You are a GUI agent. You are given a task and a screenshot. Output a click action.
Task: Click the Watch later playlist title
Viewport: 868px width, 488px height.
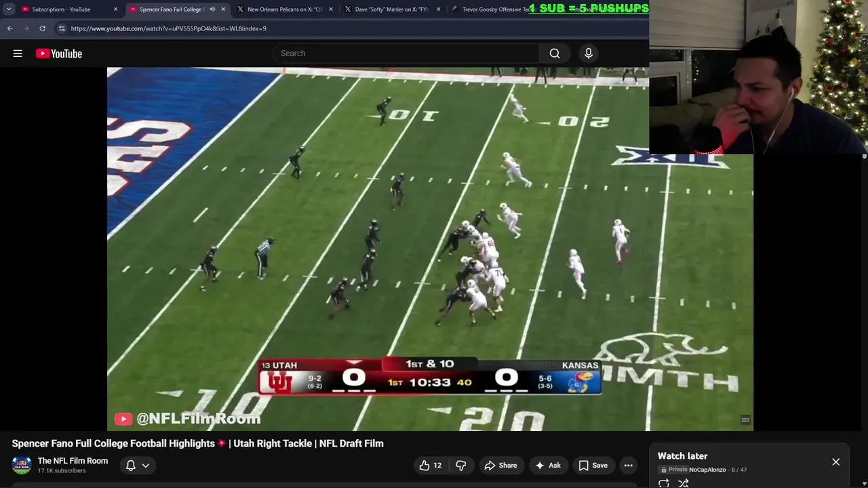(x=682, y=456)
